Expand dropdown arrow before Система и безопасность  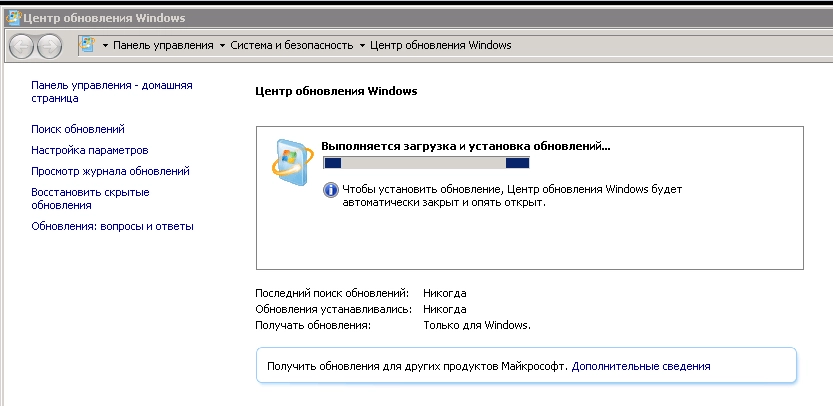(223, 46)
